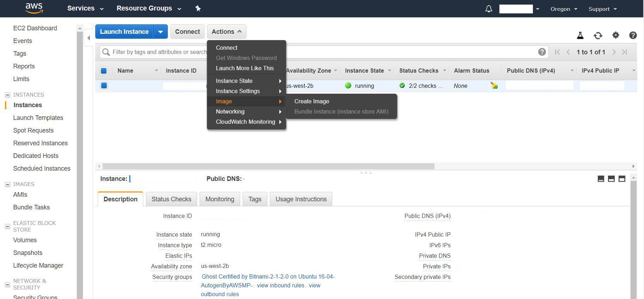This screenshot has width=644, height=299.
Task: Open the account name dropdown
Action: pyautogui.click(x=519, y=9)
